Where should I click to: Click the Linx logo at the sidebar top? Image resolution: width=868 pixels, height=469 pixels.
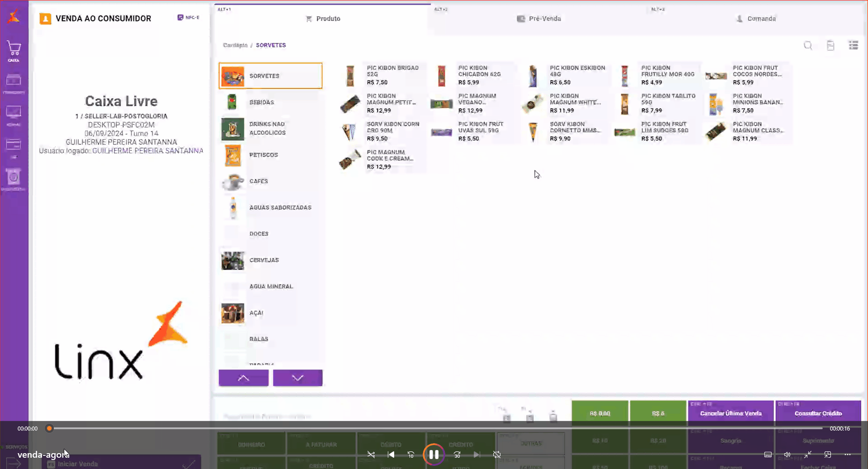point(14,16)
